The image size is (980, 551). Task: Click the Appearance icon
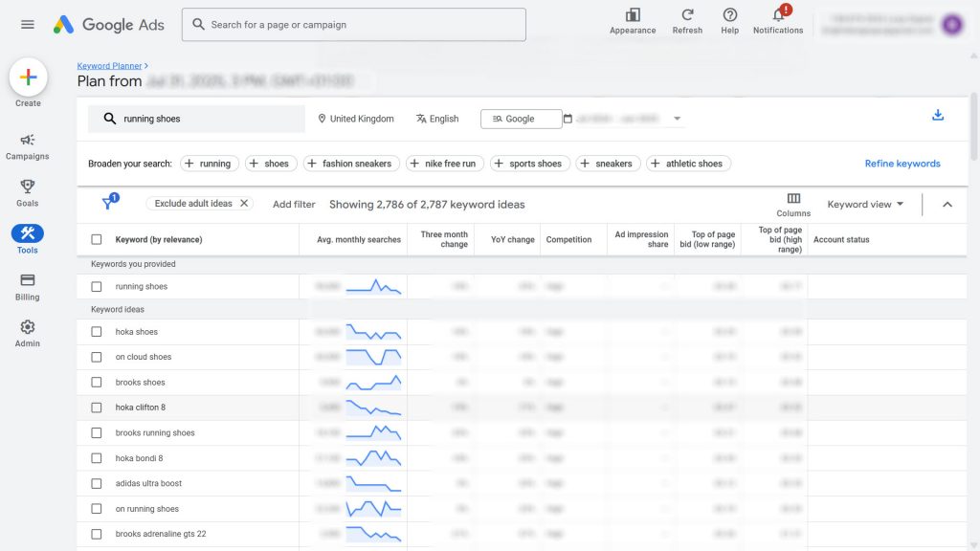(633, 15)
